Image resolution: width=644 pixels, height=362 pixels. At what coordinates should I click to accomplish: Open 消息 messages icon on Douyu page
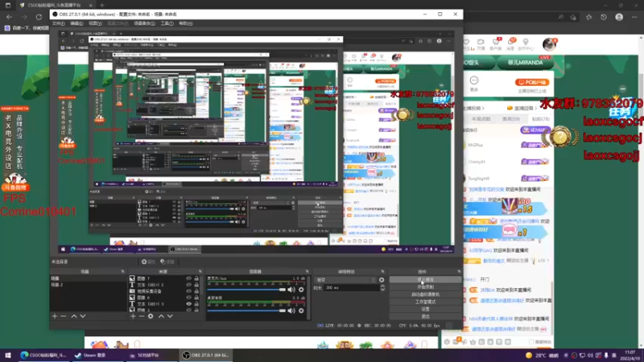pyautogui.click(x=510, y=44)
